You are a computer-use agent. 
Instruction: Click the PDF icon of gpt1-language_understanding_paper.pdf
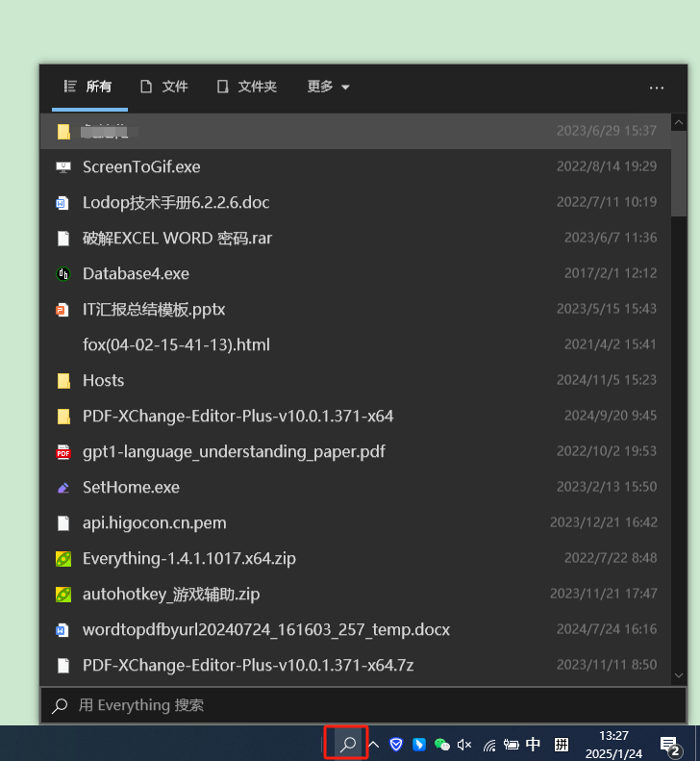click(x=63, y=452)
